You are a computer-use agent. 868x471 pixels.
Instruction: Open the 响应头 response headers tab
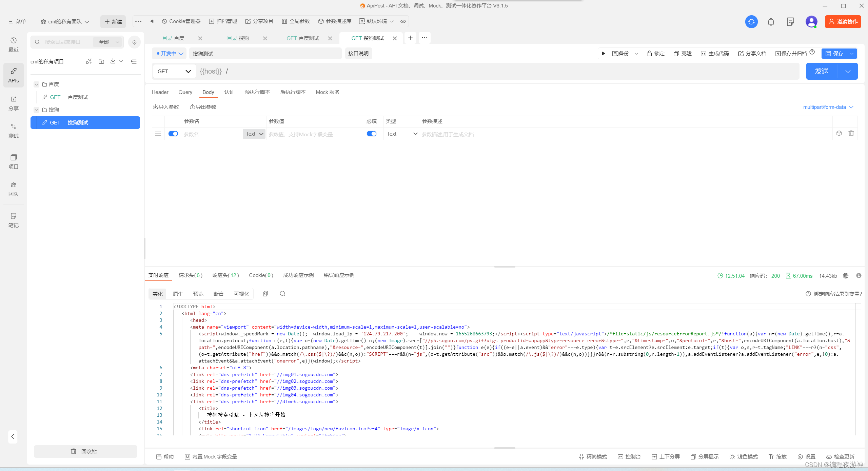tap(225, 275)
